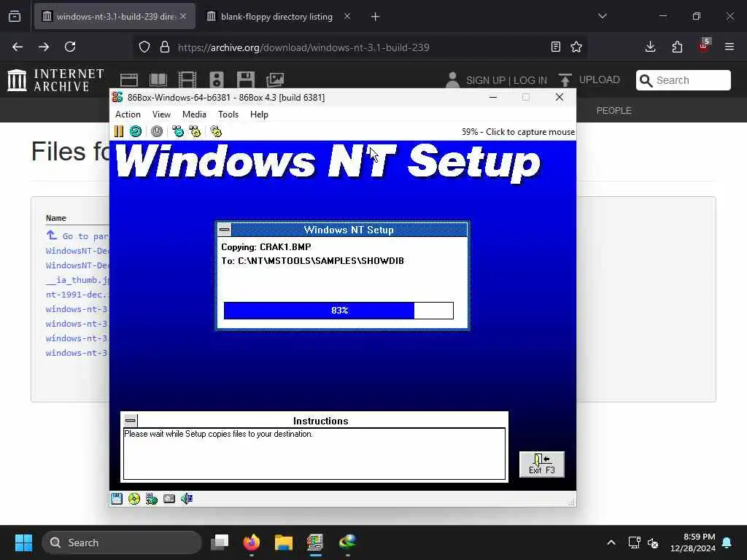Image resolution: width=747 pixels, height=560 pixels.
Task: Click the floppy drive status bar icon
Action: click(x=117, y=499)
